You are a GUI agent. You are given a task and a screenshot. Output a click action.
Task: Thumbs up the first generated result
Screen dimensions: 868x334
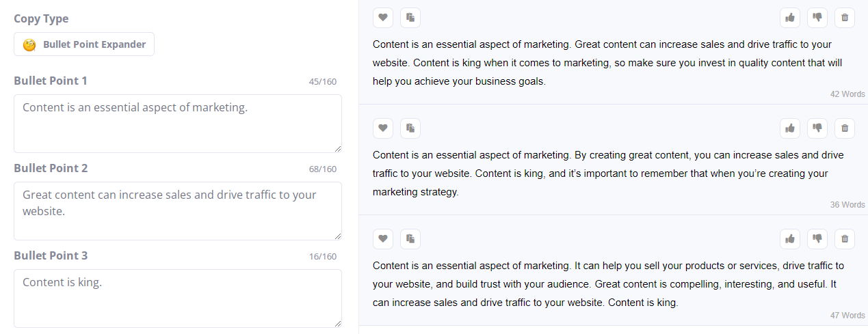[790, 17]
